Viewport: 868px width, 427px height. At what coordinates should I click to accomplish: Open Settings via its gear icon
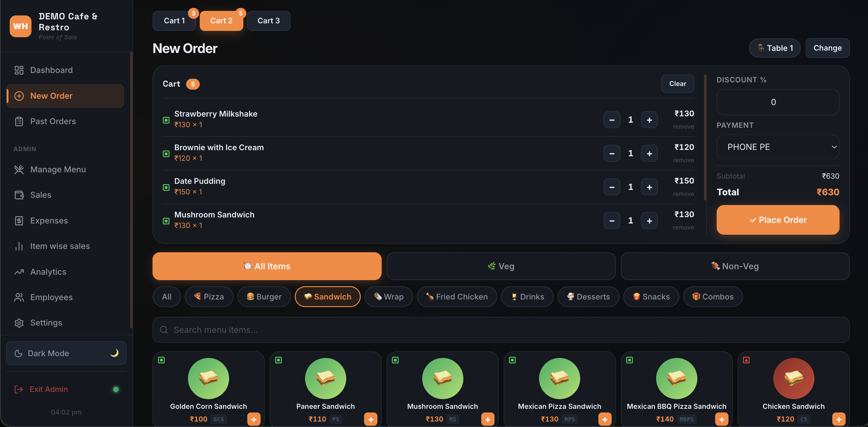pos(19,323)
